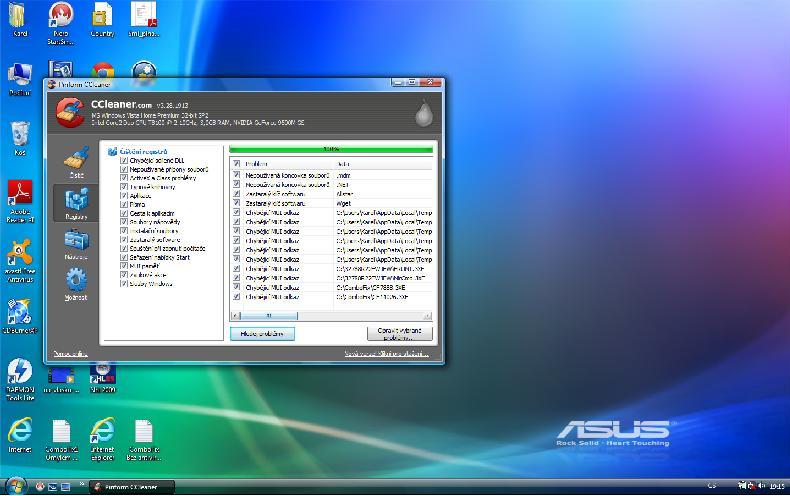
Task: Select the Google Chrome icon behind CCleaner window
Action: [x=103, y=71]
